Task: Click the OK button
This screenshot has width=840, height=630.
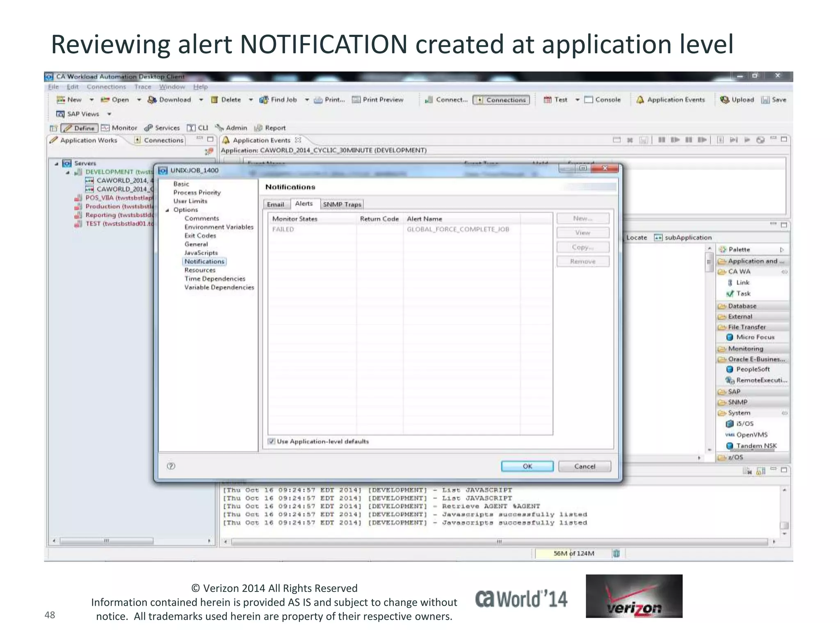Action: tap(527, 466)
